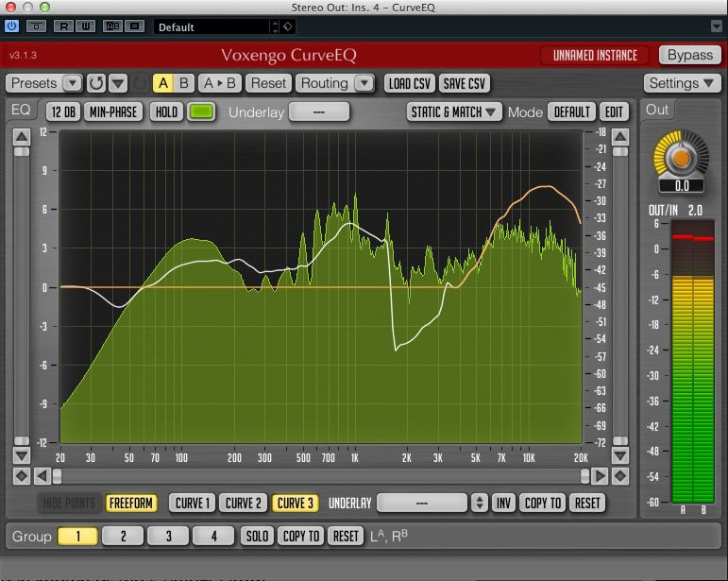Select the Curve 2 tab

[x=245, y=503]
